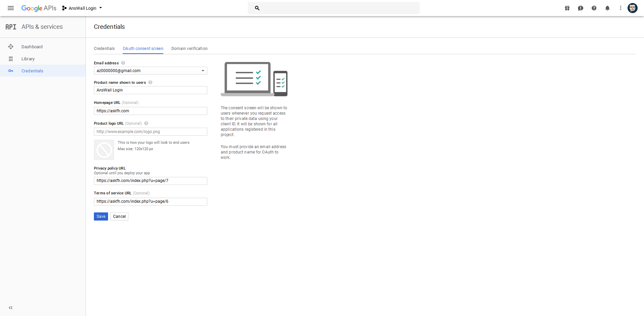644x316 pixels.
Task: Open the Email address dropdown
Action: [151, 71]
